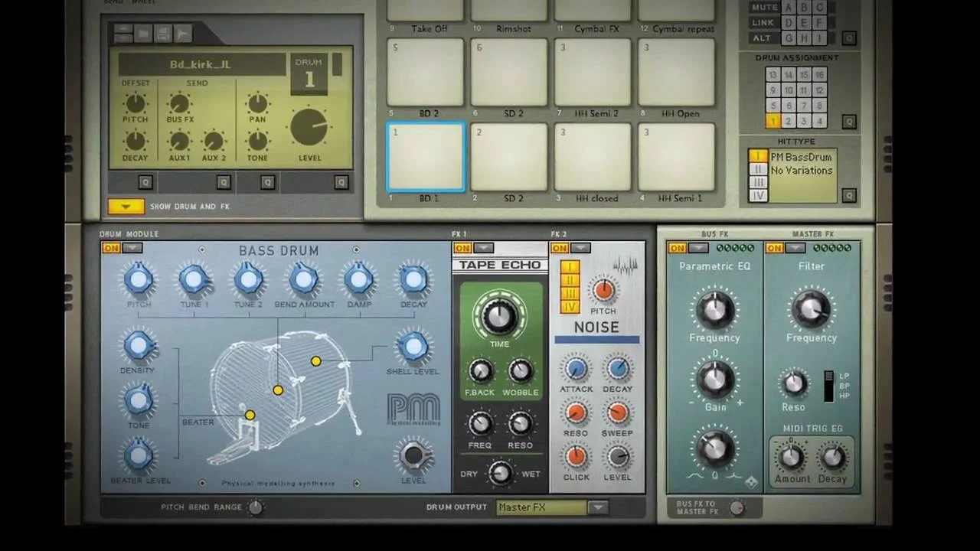Click the MIDI Trig EG Amount knob
980x551 pixels.
791,458
